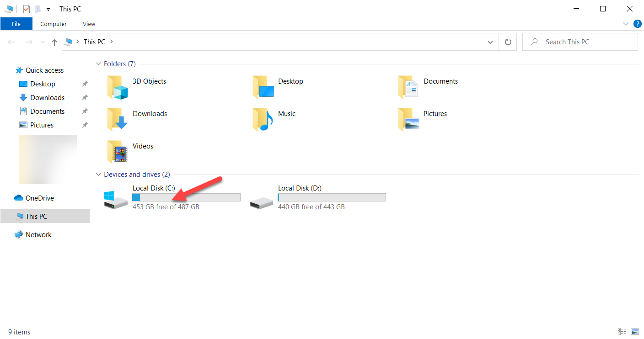Open the address bar location history dropdown

[490, 42]
